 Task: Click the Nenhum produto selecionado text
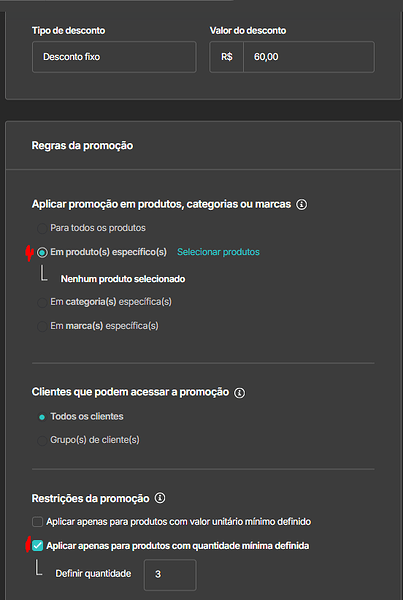click(x=123, y=279)
